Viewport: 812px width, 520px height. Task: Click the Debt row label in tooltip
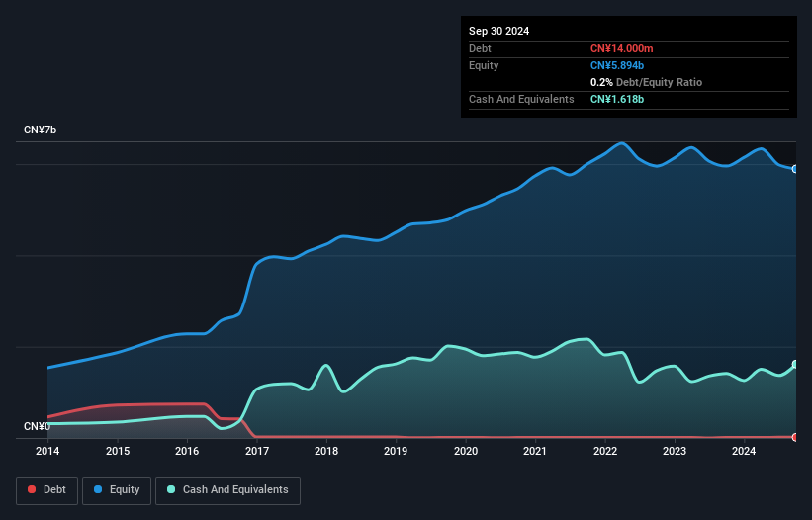pos(480,48)
